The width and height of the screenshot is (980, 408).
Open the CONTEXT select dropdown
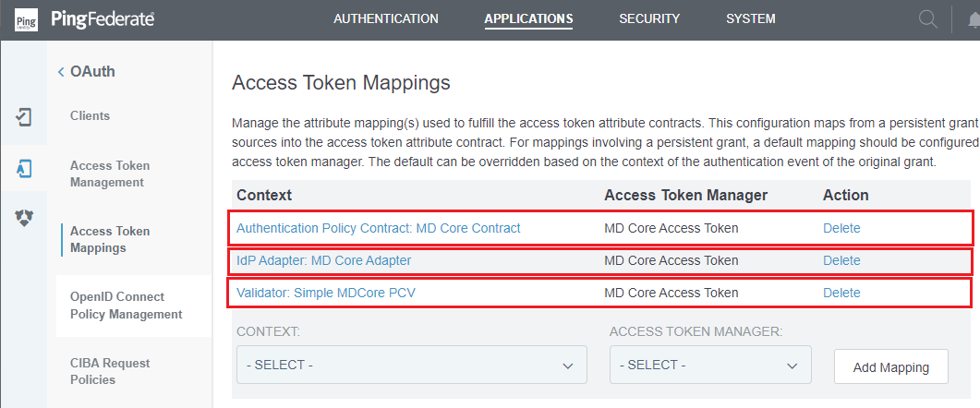pyautogui.click(x=412, y=365)
